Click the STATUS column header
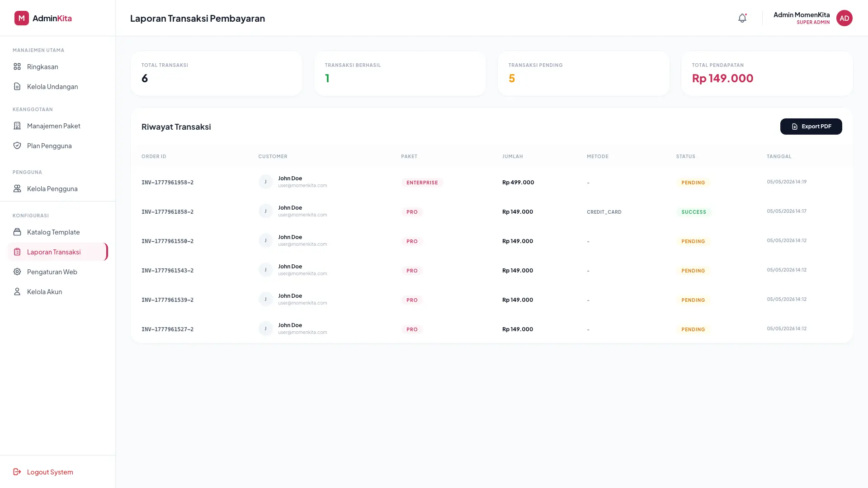Screen dimensions: 868x488 point(686,156)
